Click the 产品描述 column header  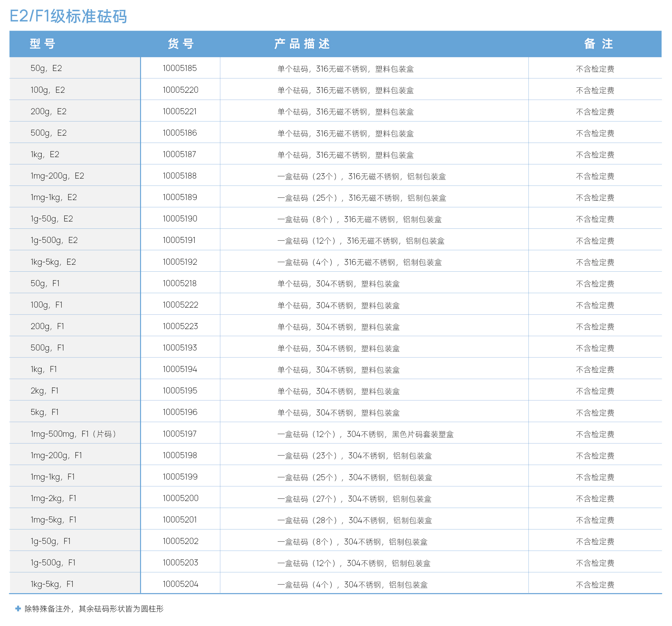point(302,44)
